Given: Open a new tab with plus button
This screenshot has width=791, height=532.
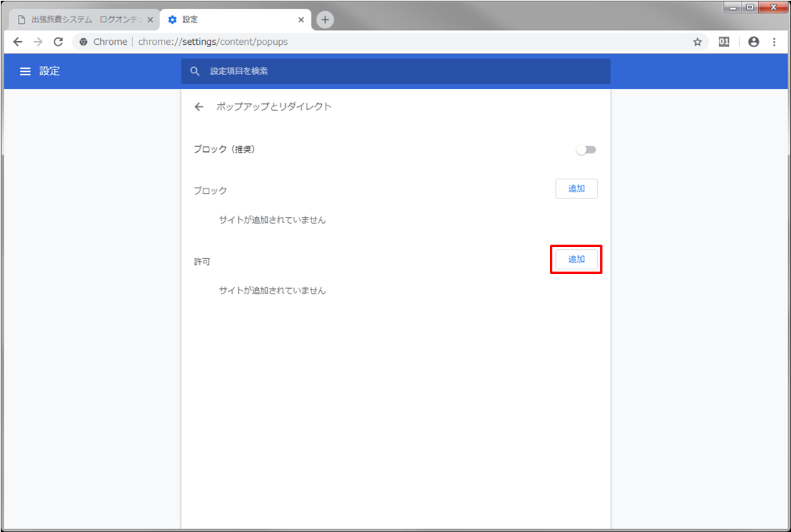Looking at the screenshot, I should point(325,19).
